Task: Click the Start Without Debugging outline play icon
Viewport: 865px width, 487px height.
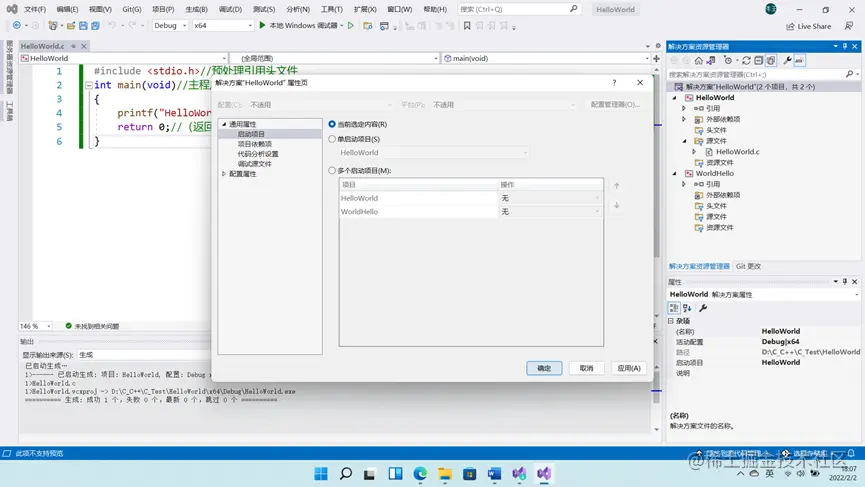Action: pyautogui.click(x=350, y=25)
